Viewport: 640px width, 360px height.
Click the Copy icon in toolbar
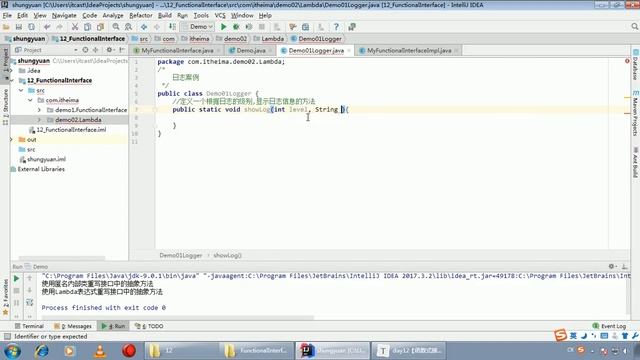pos(87,27)
